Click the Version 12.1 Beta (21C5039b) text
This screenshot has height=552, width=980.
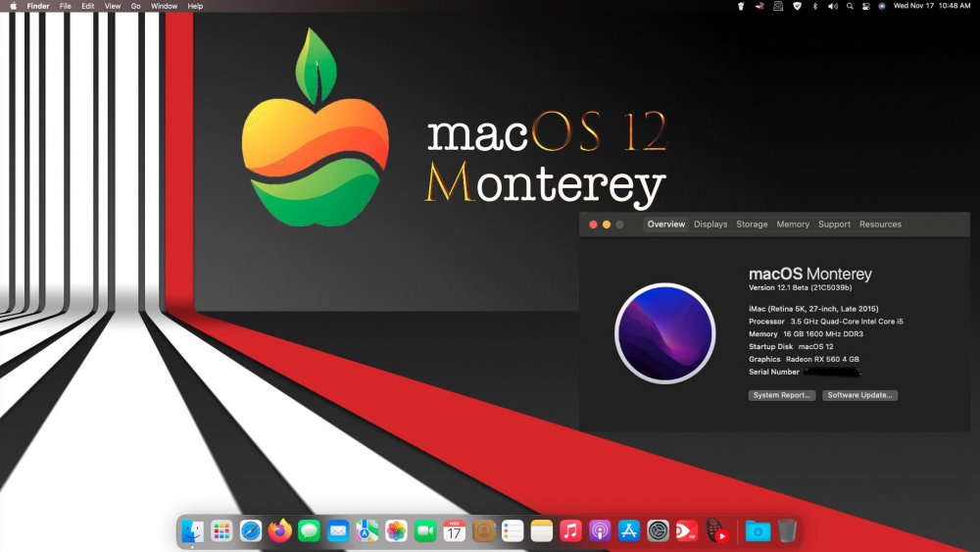point(800,287)
